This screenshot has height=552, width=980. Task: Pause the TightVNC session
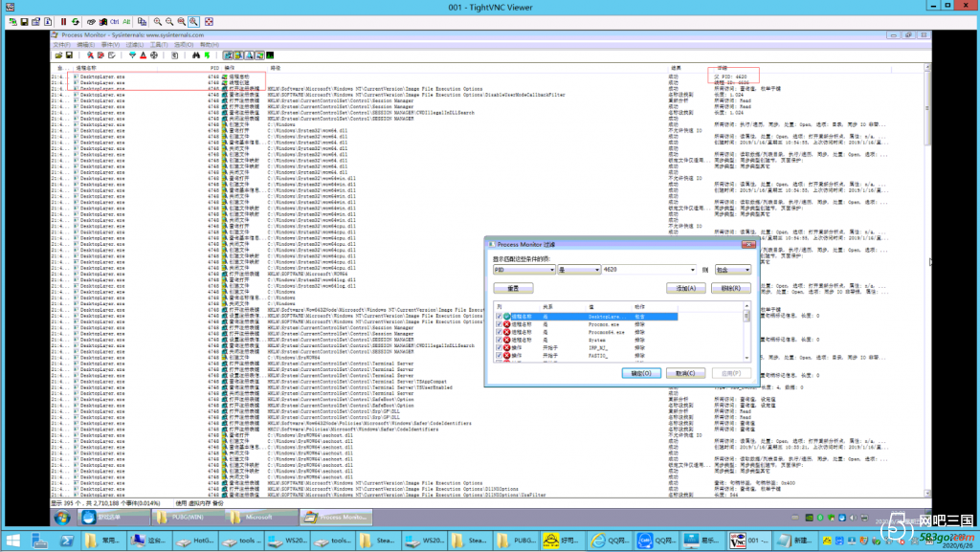click(63, 22)
